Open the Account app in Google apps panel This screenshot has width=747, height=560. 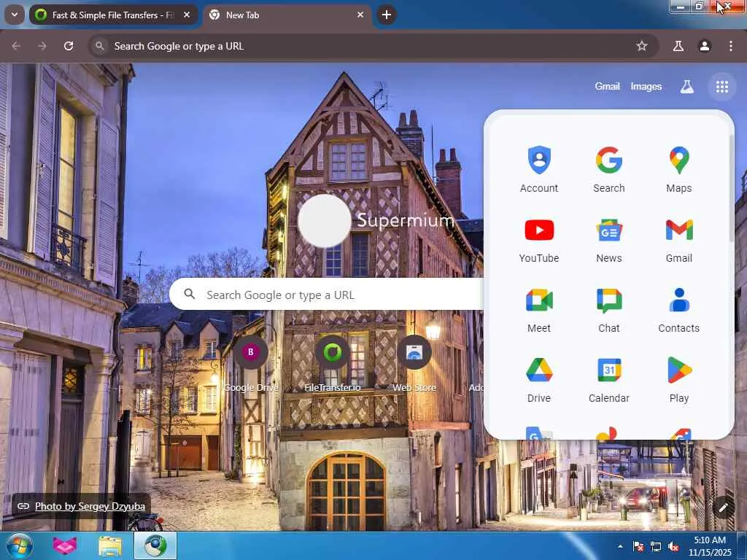(539, 169)
